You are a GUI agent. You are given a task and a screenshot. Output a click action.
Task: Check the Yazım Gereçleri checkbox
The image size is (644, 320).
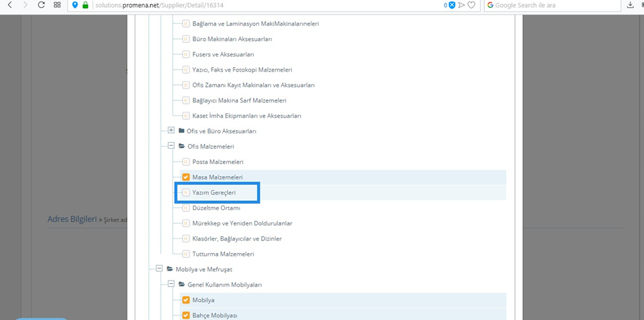click(x=186, y=192)
